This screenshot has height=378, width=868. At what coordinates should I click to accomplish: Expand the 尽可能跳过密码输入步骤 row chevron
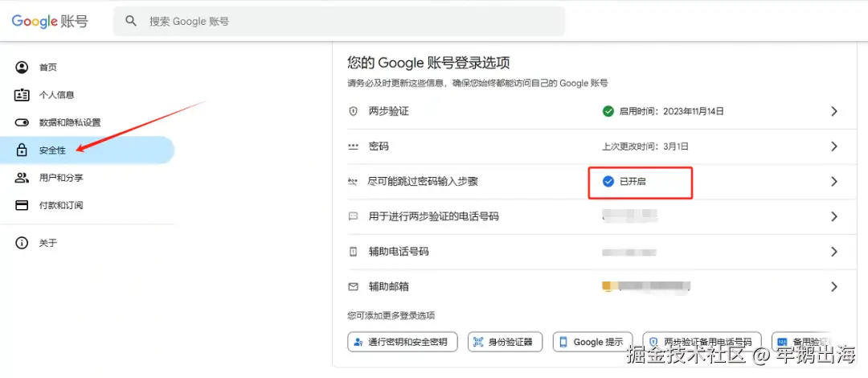pos(834,182)
